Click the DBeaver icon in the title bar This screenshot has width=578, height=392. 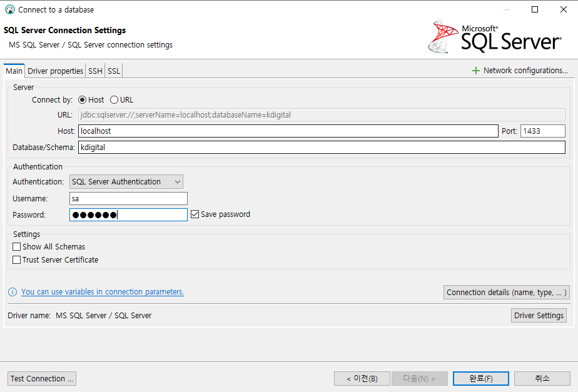10,9
